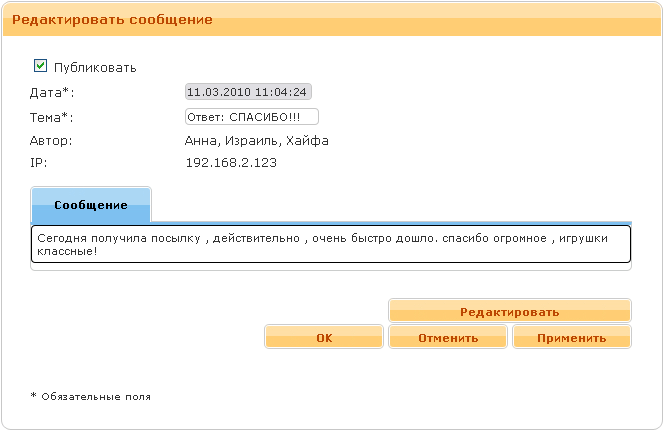Click the Тема*: field label

tap(54, 117)
